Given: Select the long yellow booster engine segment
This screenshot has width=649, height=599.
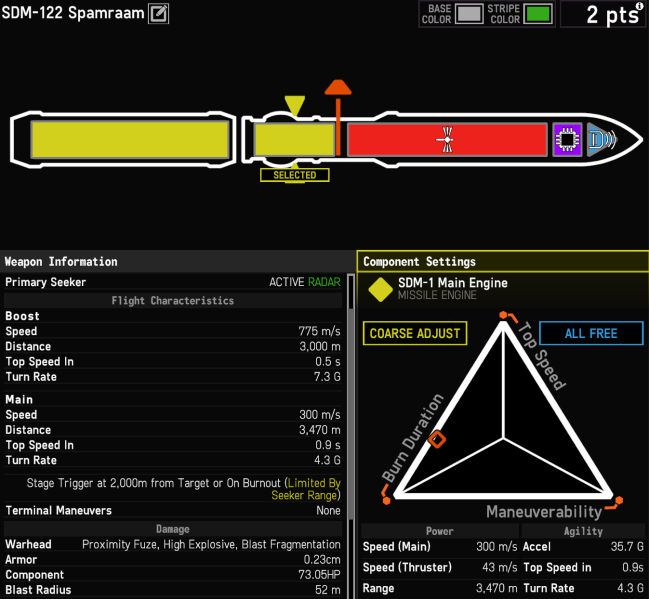Looking at the screenshot, I should pos(130,140).
